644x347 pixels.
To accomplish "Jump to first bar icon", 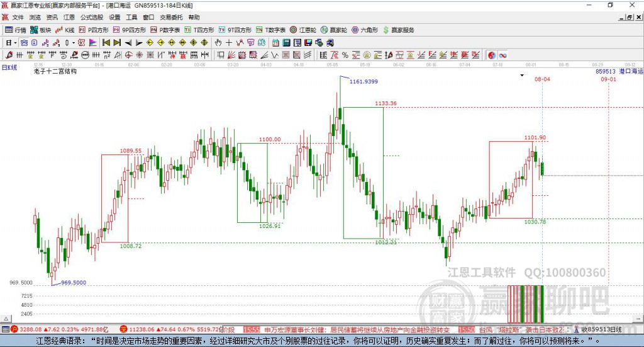I will (106, 43).
